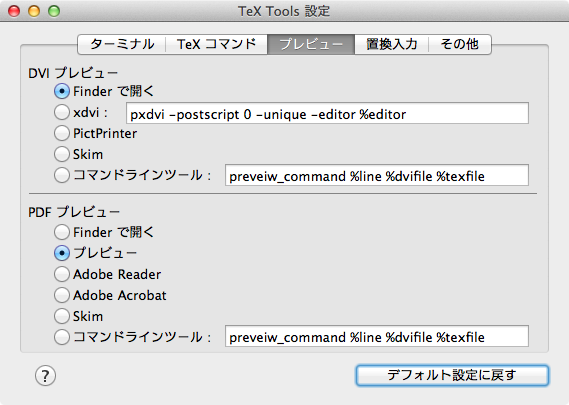Select Adobe Reader for PDF preview
This screenshot has height=405, width=569.
coord(62,274)
